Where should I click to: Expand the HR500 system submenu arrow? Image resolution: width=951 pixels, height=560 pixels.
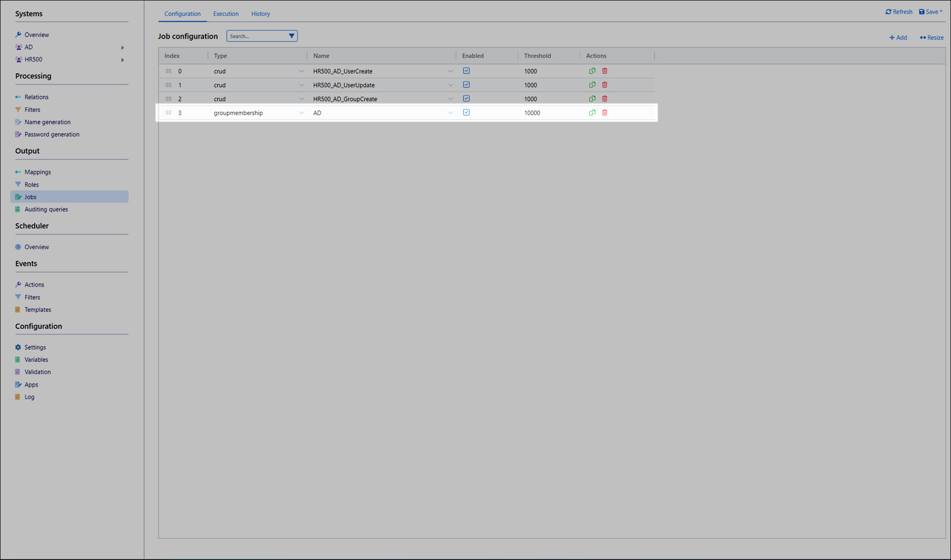point(122,60)
